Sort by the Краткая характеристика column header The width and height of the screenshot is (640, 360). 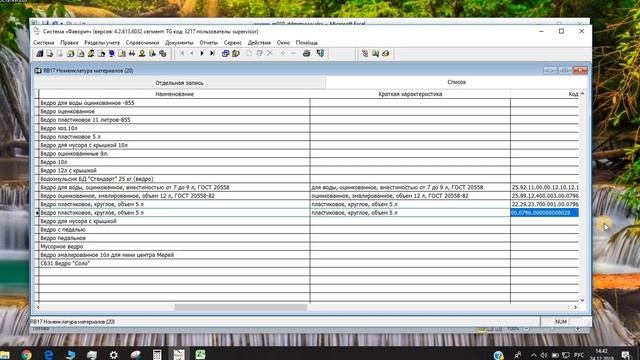410,94
